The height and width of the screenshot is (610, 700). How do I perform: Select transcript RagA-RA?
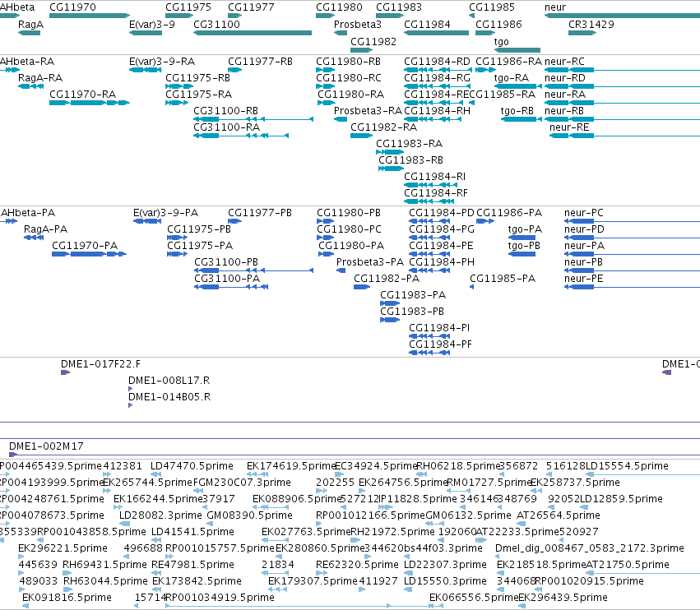point(30,86)
